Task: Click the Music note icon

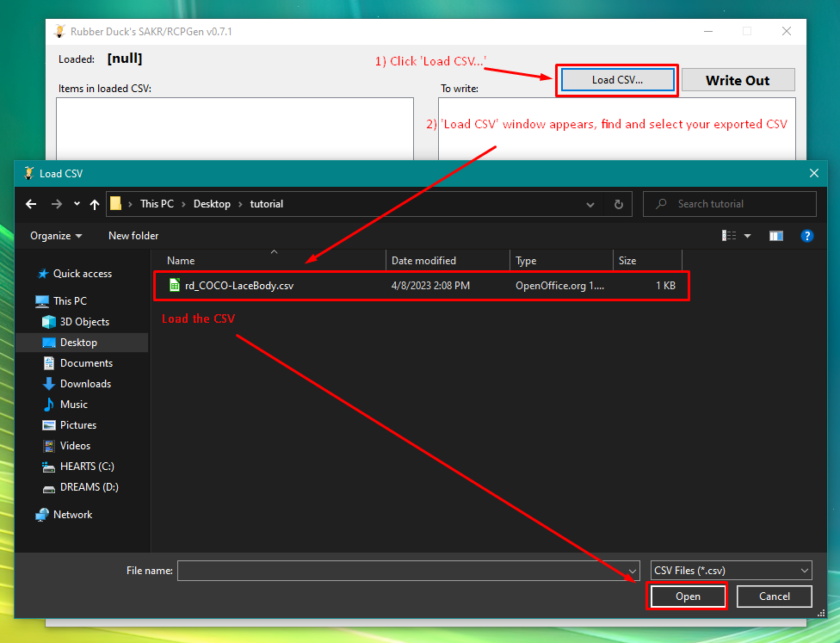Action: pos(49,404)
